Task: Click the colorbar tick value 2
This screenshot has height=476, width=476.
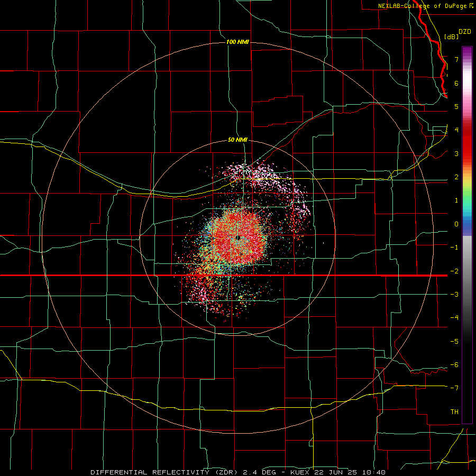Action: (456, 177)
